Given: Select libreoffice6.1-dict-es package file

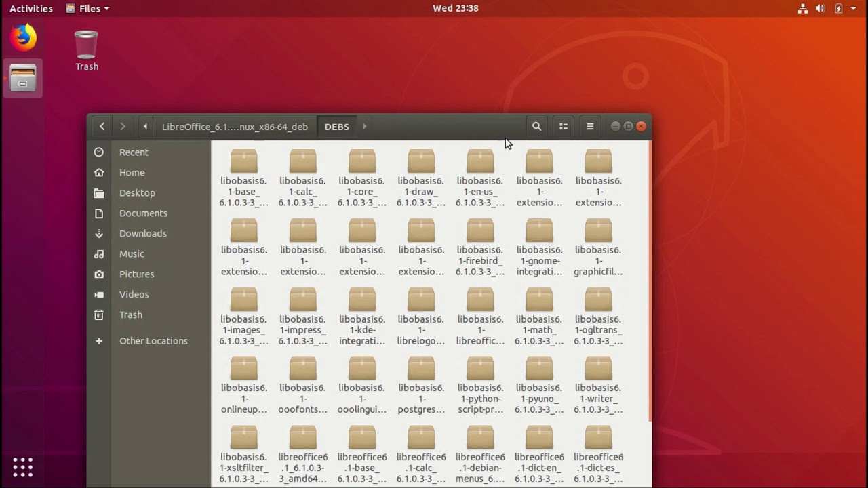Looking at the screenshot, I should click(x=598, y=455).
